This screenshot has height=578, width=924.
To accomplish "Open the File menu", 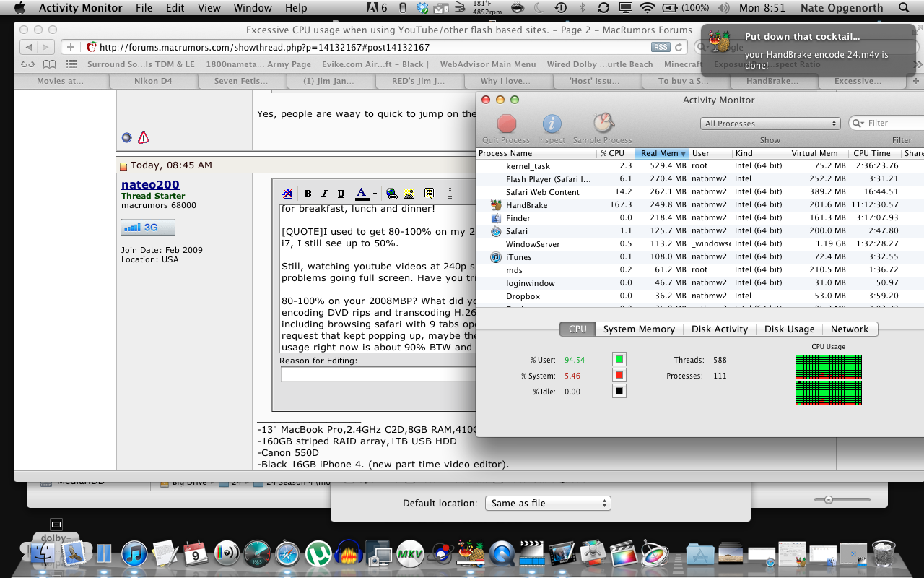I will [144, 8].
